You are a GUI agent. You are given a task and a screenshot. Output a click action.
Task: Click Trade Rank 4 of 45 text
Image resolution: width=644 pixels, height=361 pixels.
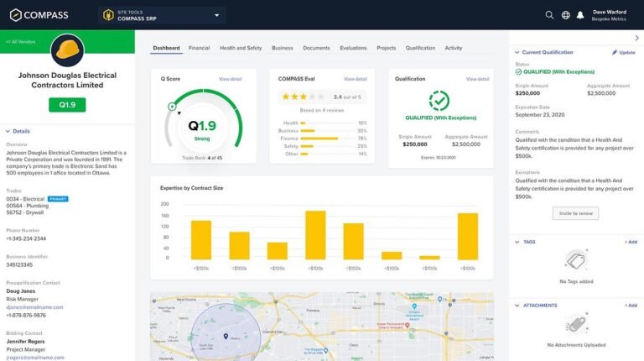[x=202, y=158]
